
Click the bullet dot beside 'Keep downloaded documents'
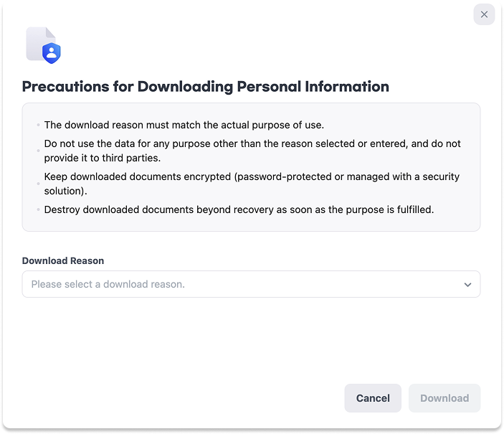[x=38, y=184]
